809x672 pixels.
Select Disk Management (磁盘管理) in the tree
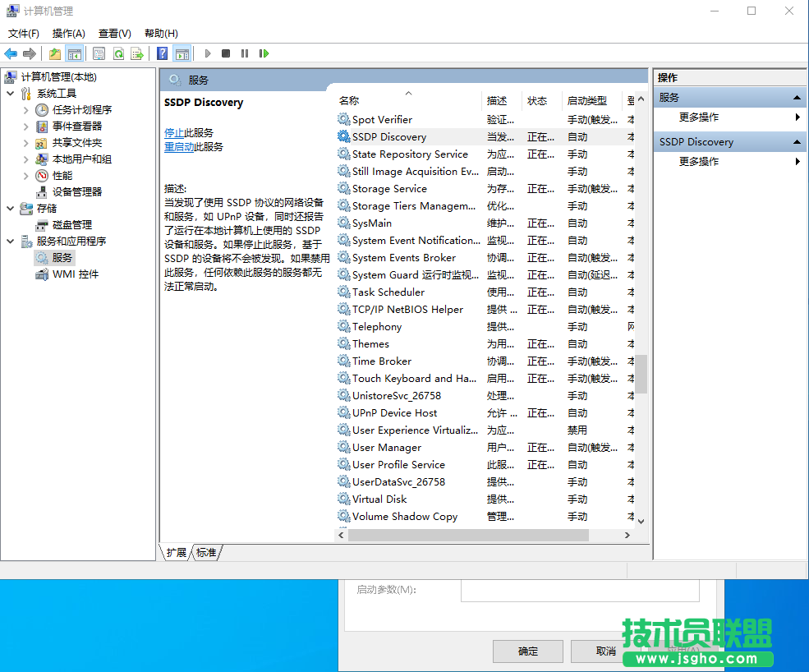click(x=72, y=224)
